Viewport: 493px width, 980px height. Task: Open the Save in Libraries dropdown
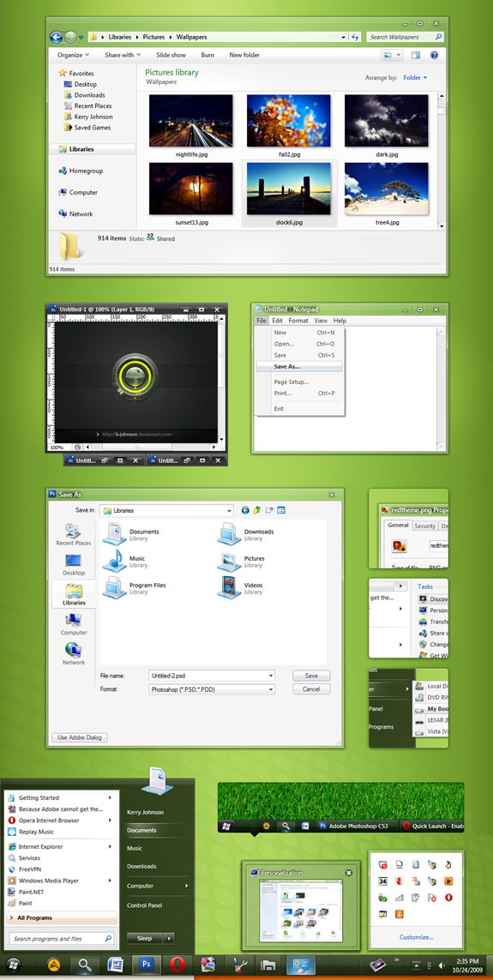(166, 510)
